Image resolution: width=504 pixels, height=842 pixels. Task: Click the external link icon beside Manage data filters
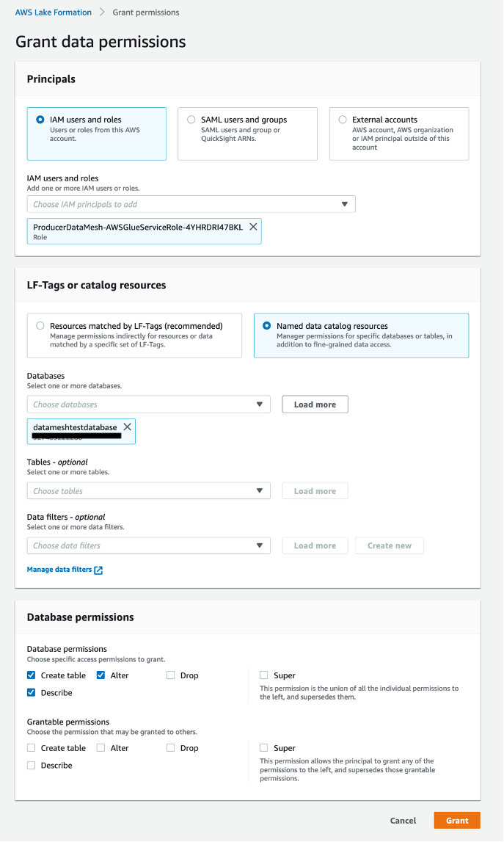click(x=98, y=570)
